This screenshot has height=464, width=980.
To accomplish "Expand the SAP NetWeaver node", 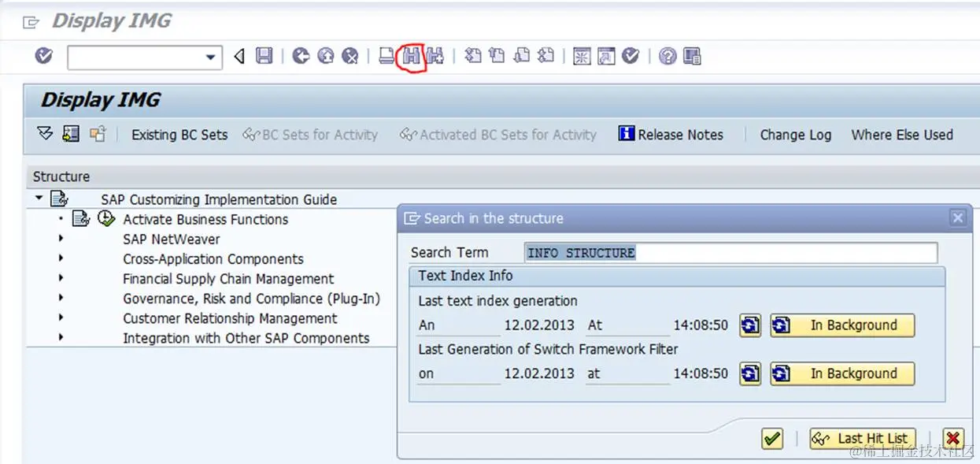I will (61, 239).
